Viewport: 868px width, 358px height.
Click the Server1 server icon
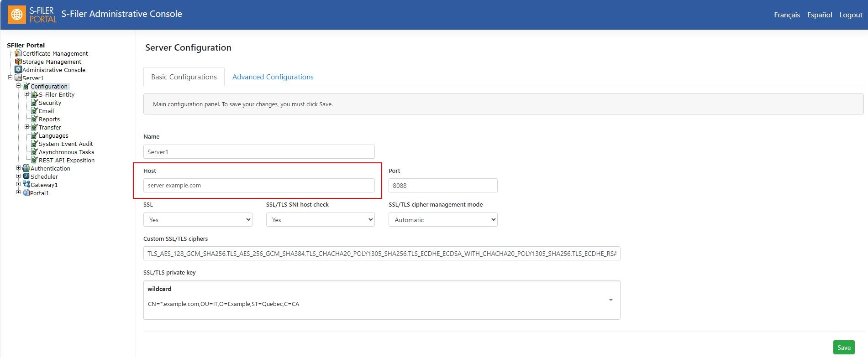[x=18, y=78]
